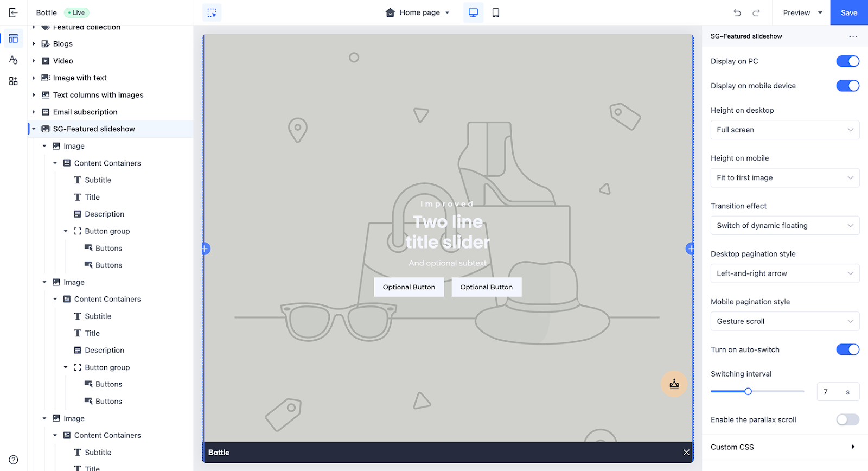Redo the last change

click(756, 12)
